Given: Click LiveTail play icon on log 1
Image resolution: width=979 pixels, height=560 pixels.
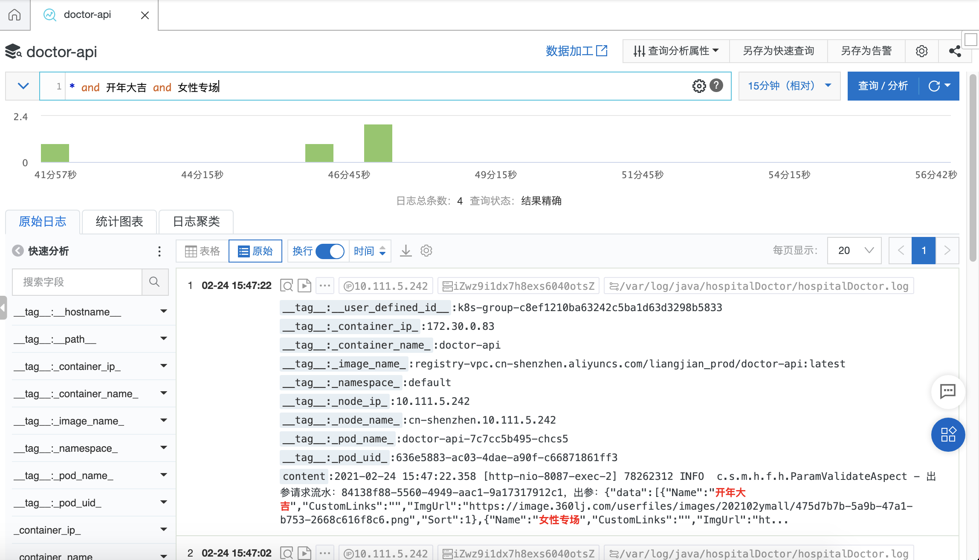Looking at the screenshot, I should coord(304,286).
